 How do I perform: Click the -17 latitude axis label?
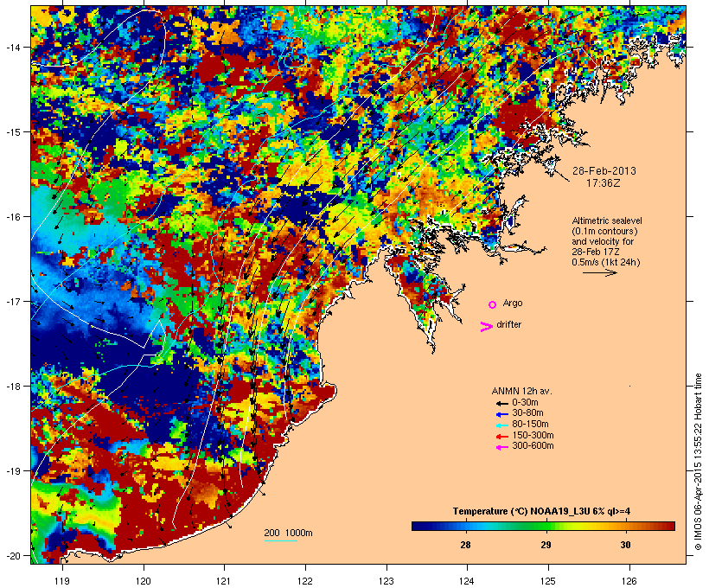pos(13,302)
